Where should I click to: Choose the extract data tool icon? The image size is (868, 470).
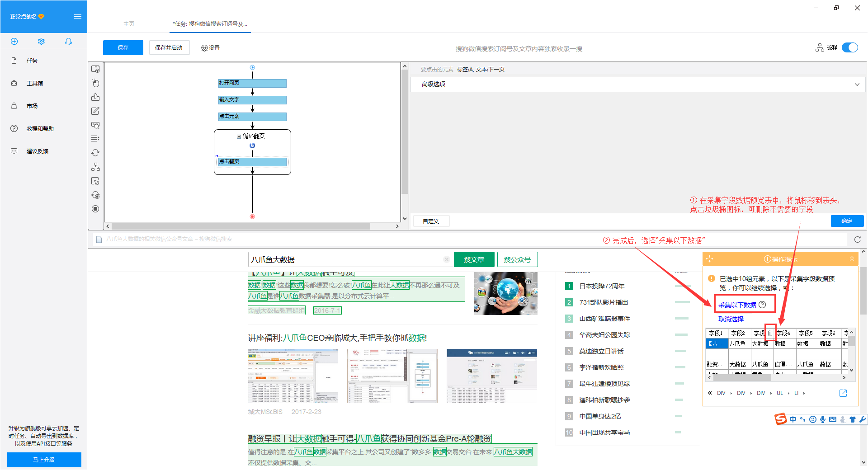click(95, 97)
